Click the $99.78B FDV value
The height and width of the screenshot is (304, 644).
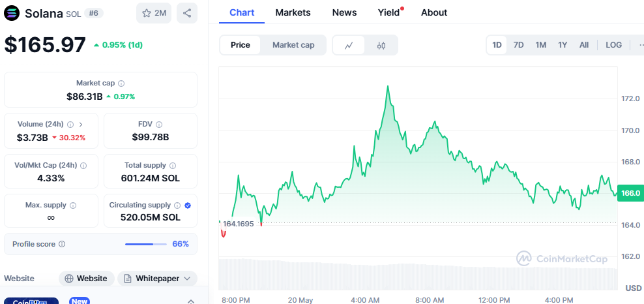point(151,137)
